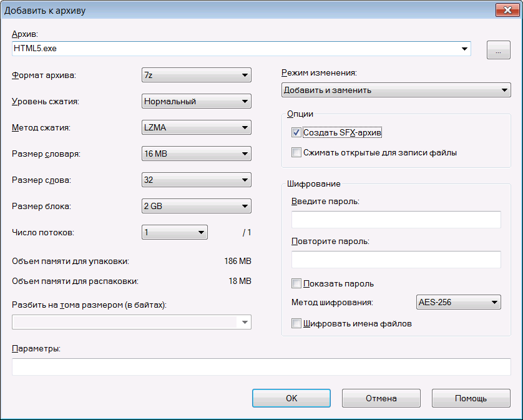Click the Уровень сжатия label
Viewport: 523px width, 420px height.
(46, 102)
